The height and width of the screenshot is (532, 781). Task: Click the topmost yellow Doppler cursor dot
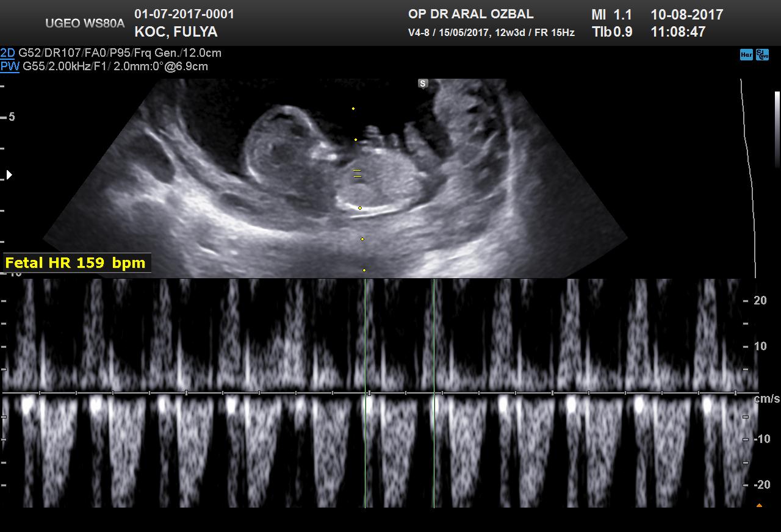[x=353, y=109]
